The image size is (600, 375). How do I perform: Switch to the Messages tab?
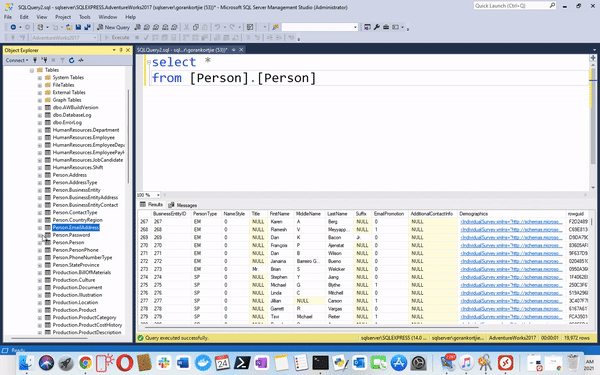coord(183,205)
